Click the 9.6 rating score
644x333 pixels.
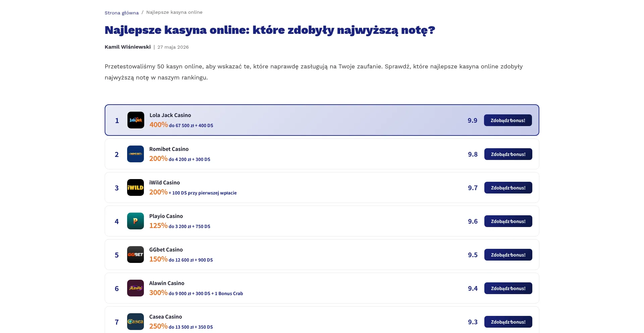473,221
